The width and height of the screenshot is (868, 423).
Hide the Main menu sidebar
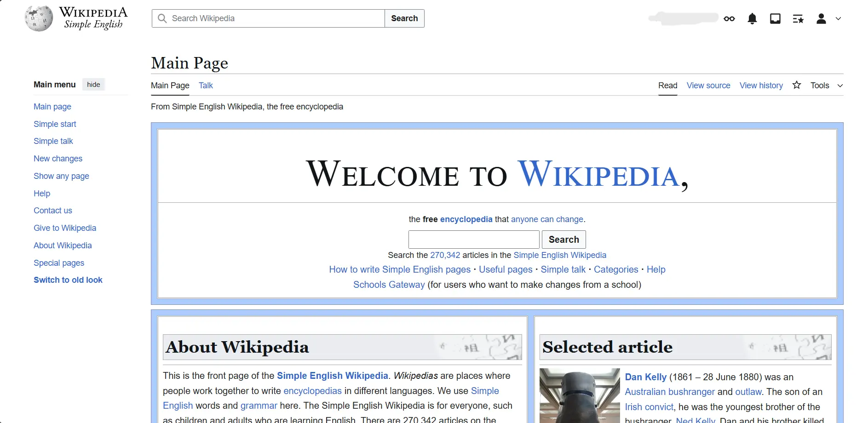click(93, 85)
